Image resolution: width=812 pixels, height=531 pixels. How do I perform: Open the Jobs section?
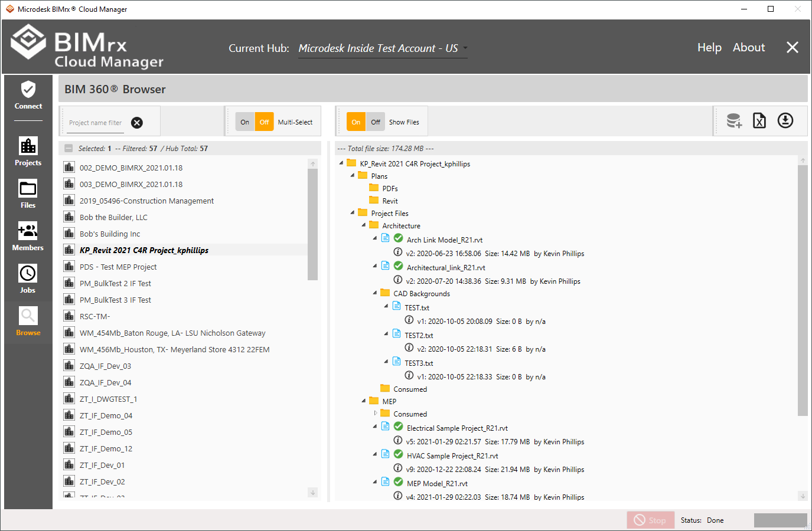click(28, 279)
